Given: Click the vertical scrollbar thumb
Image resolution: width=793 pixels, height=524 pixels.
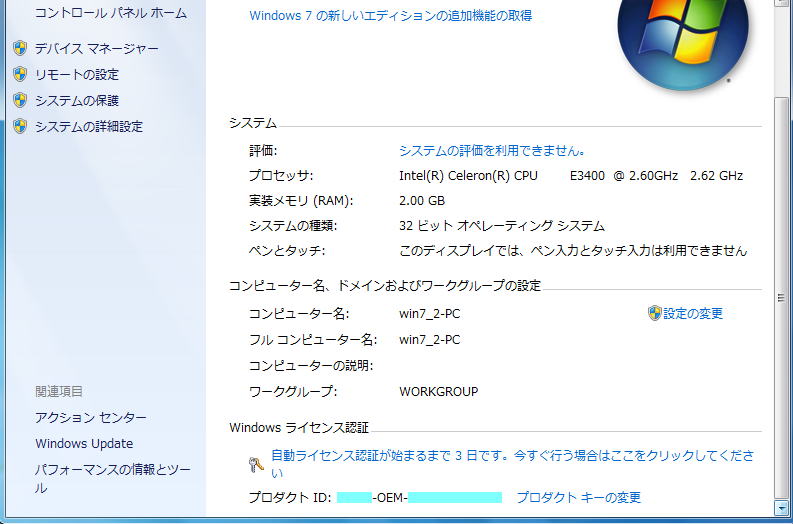Looking at the screenshot, I should pos(781,297).
